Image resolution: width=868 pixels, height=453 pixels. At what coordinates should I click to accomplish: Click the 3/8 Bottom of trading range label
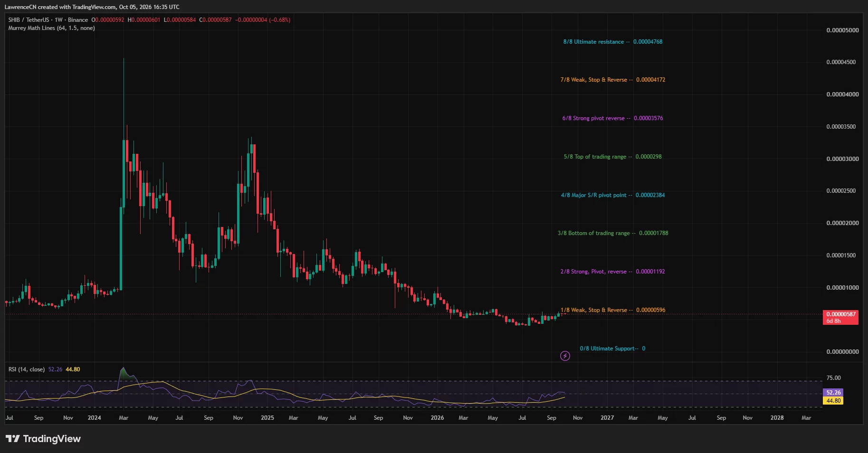613,233
